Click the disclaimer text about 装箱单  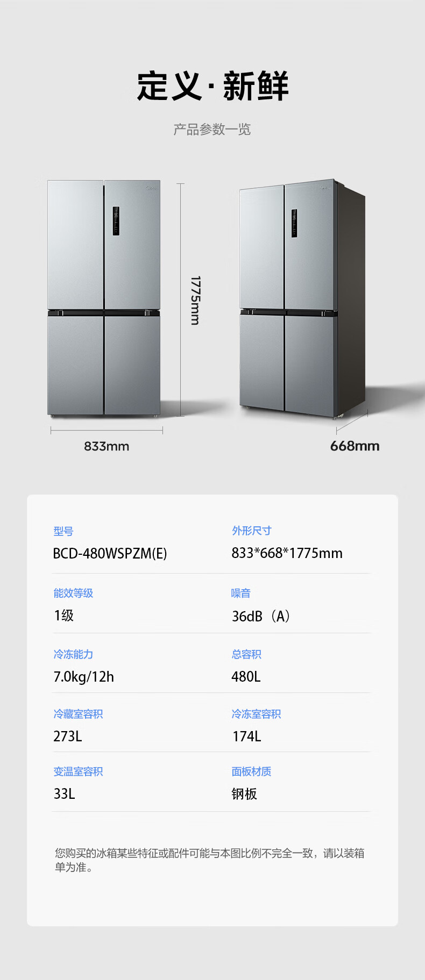pos(210,860)
